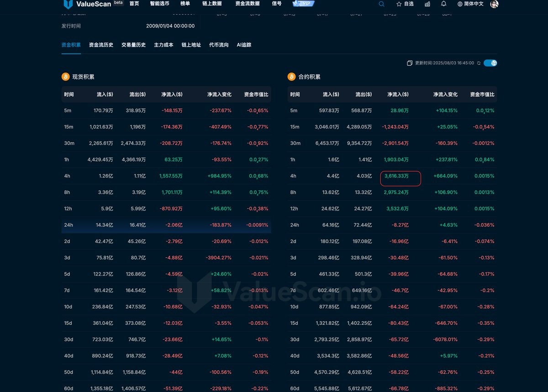Image resolution: width=548 pixels, height=392 pixels.
Task: Click contract 15d change -646.70%
Action: click(x=447, y=323)
